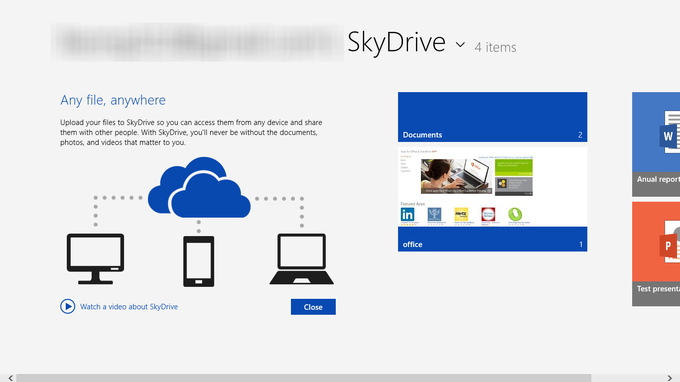
Task: Click the desktop monitor icon
Action: 95,259
